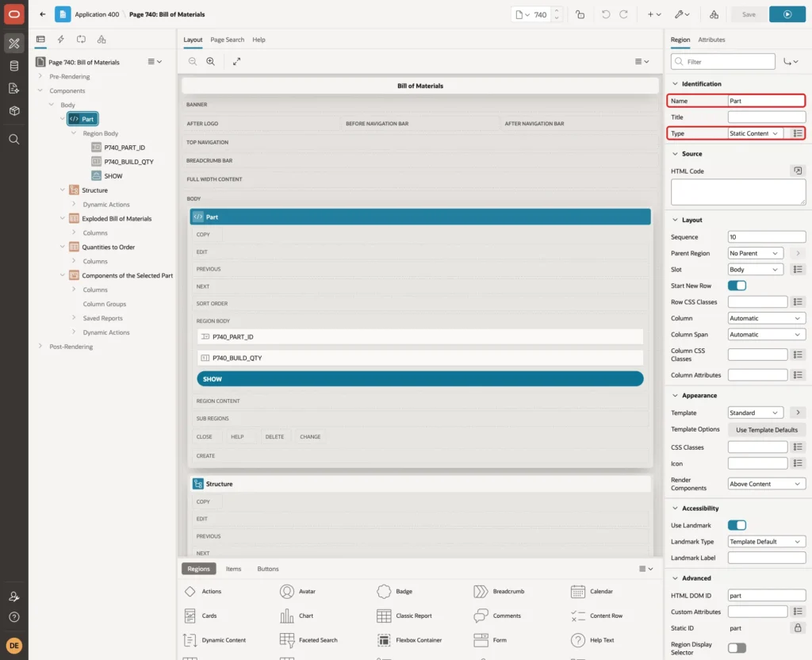Image resolution: width=812 pixels, height=660 pixels.
Task: Switch to the Page Search tab
Action: (x=227, y=40)
